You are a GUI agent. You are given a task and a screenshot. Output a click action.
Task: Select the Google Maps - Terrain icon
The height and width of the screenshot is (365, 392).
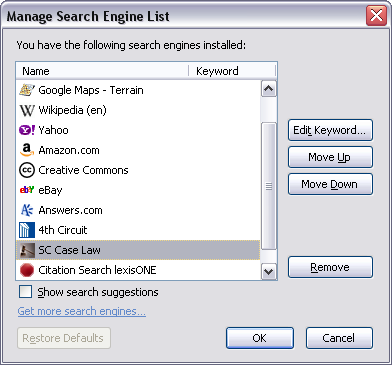click(x=27, y=90)
